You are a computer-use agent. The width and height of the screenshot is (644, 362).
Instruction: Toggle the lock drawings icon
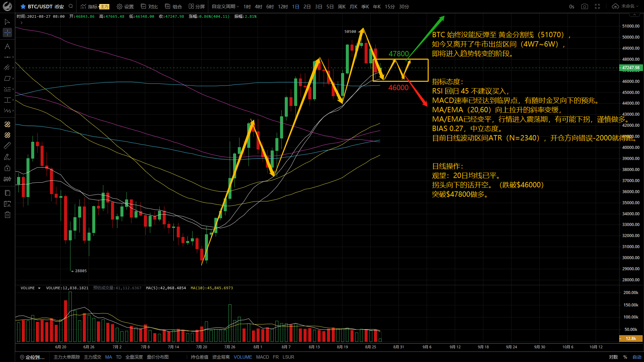click(x=7, y=168)
